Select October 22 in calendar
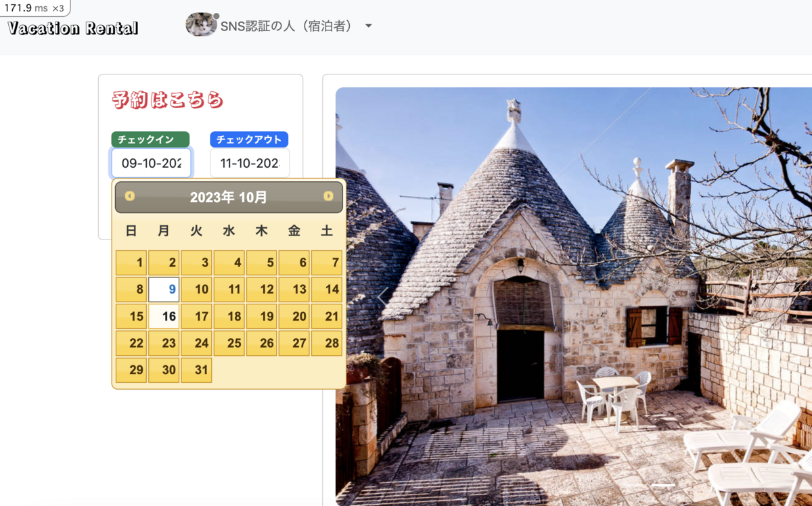This screenshot has width=812, height=506. point(131,343)
